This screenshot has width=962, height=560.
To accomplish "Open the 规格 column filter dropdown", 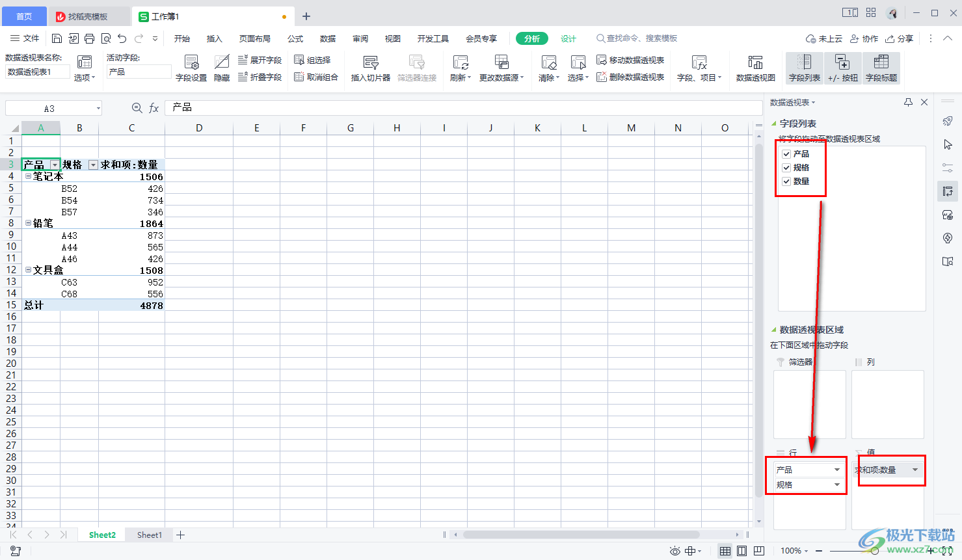I will pos(93,165).
